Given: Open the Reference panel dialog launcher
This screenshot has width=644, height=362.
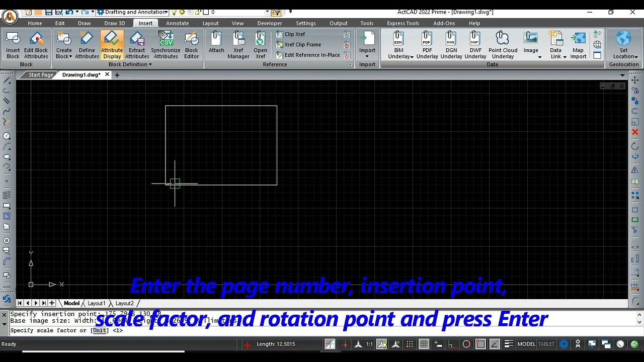Looking at the screenshot, I should point(350,64).
